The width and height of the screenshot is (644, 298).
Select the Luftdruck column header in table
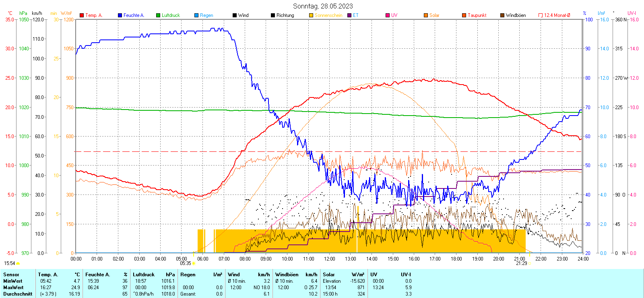pyautogui.click(x=144, y=275)
